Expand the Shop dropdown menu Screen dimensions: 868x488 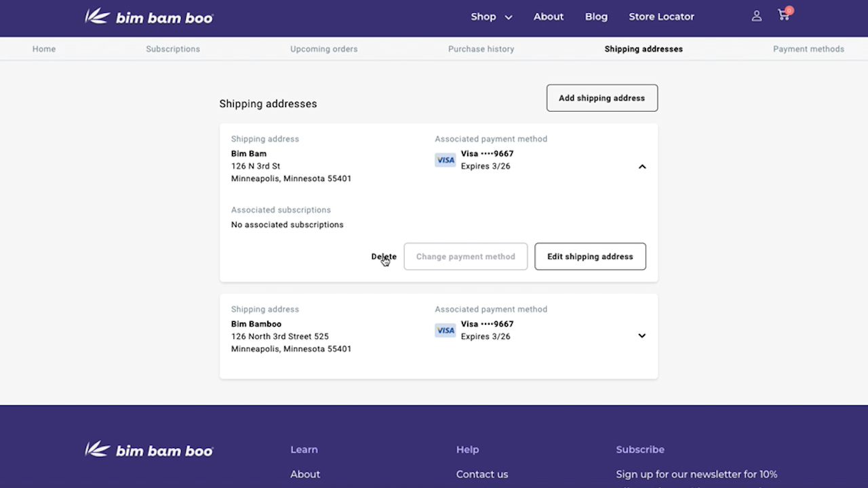[492, 16]
